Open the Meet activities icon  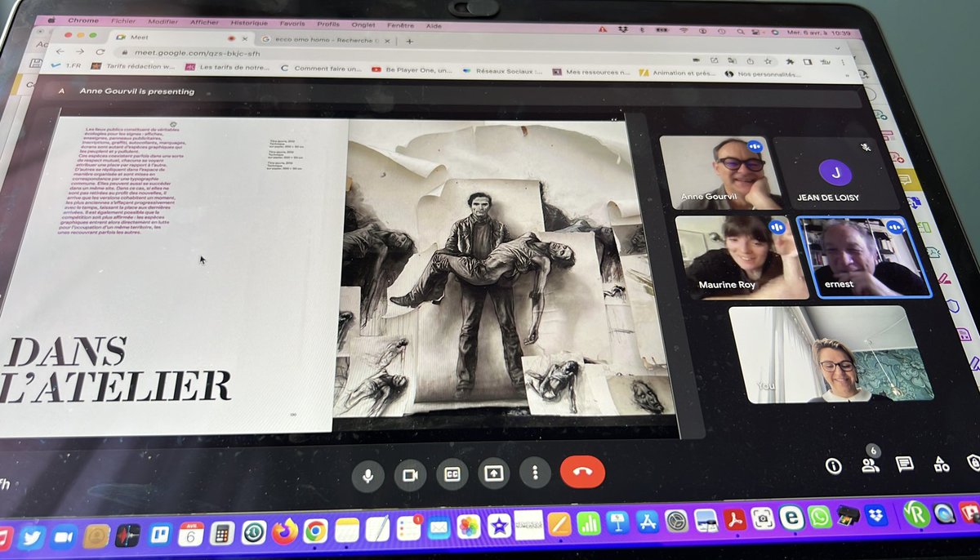click(x=941, y=464)
